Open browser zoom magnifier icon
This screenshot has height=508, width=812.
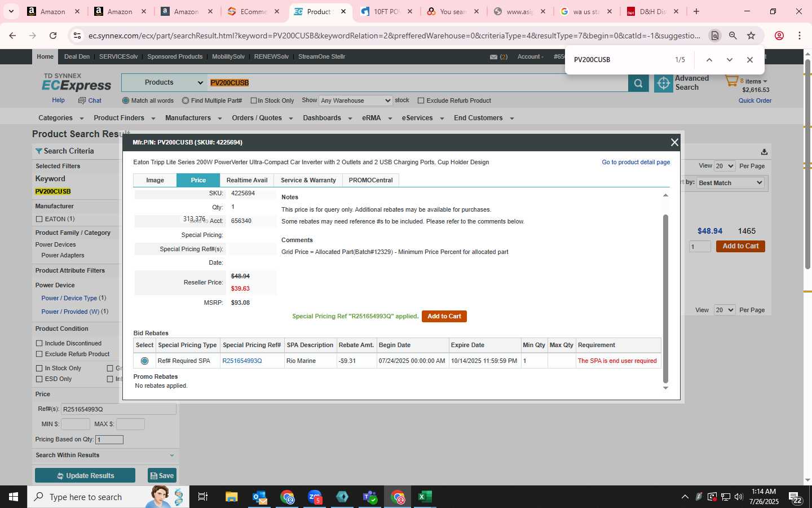click(x=732, y=36)
